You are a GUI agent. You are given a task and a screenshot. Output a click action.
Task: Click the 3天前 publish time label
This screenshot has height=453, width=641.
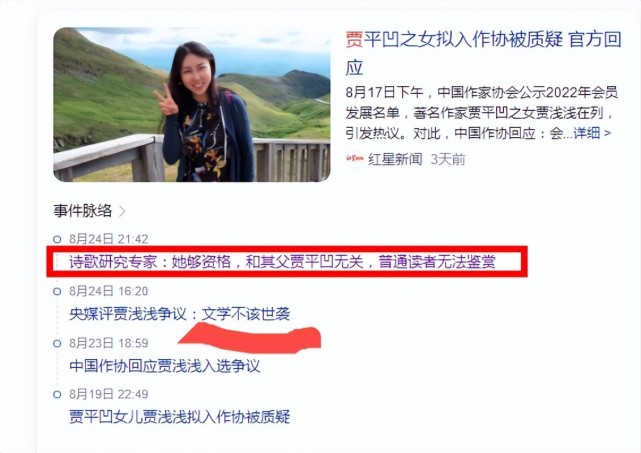448,159
